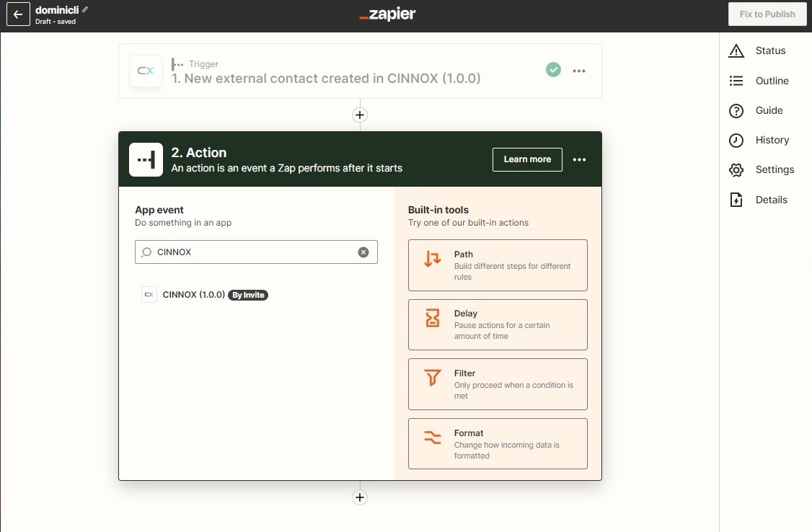This screenshot has width=812, height=532.
Task: Click the 'dominicli' Zap title
Action: click(x=57, y=10)
